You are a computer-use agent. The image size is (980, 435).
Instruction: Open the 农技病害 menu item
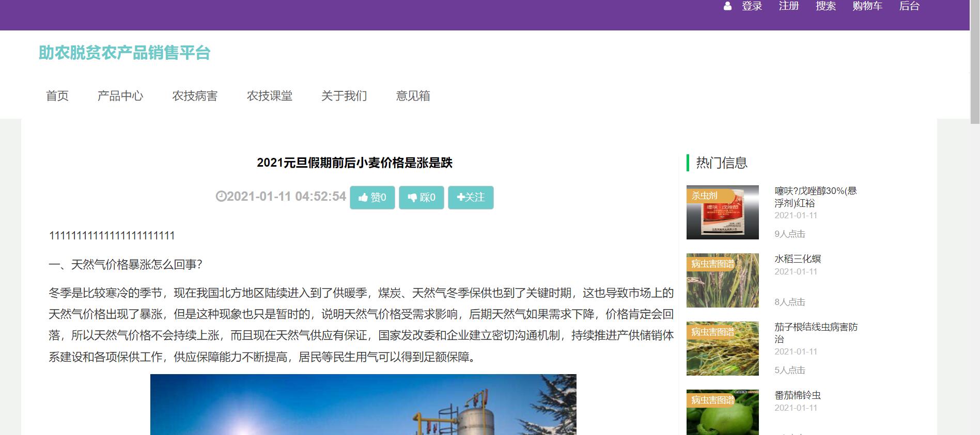[195, 96]
